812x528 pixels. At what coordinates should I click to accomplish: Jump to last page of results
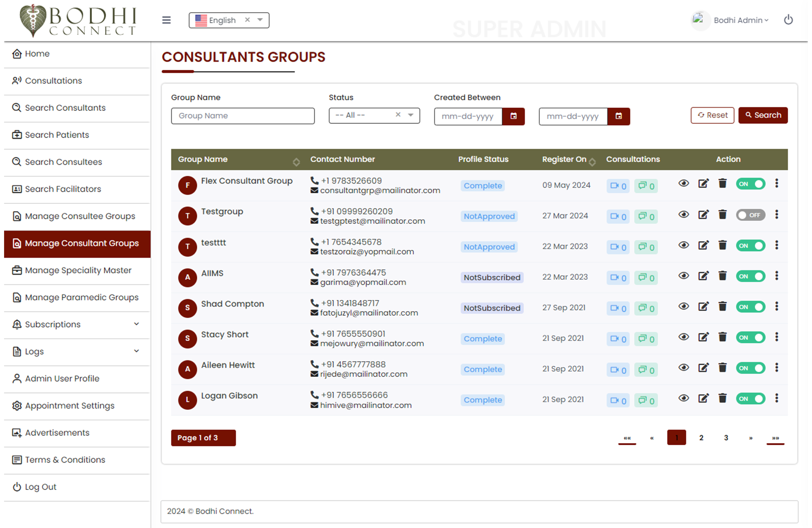775,438
